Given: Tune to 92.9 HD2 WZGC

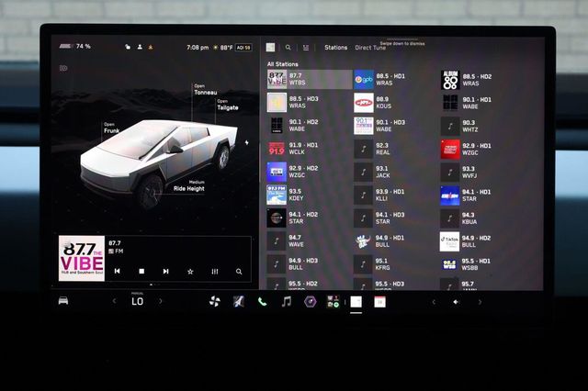Looking at the screenshot, I should click(310, 172).
